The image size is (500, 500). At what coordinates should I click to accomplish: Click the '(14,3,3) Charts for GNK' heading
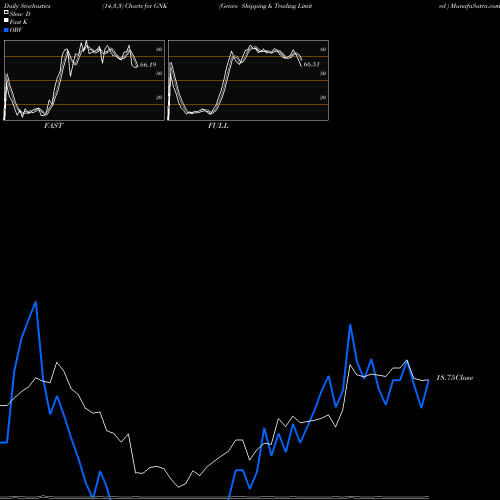[x=135, y=6]
